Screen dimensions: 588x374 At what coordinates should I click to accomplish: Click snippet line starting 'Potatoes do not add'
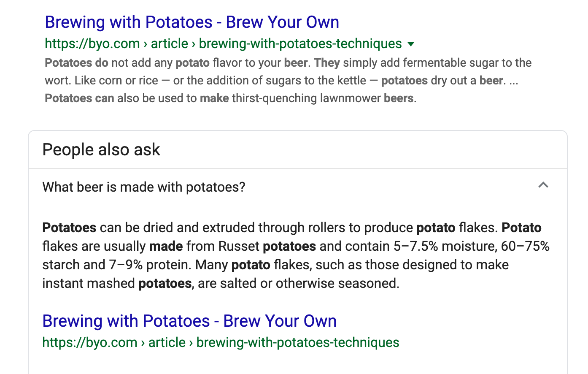coord(288,63)
